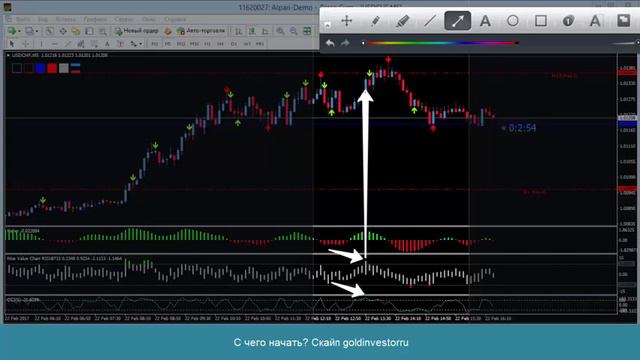Toggle the Авто-торговля button
Screen dimensions: 640x360
tap(201, 31)
